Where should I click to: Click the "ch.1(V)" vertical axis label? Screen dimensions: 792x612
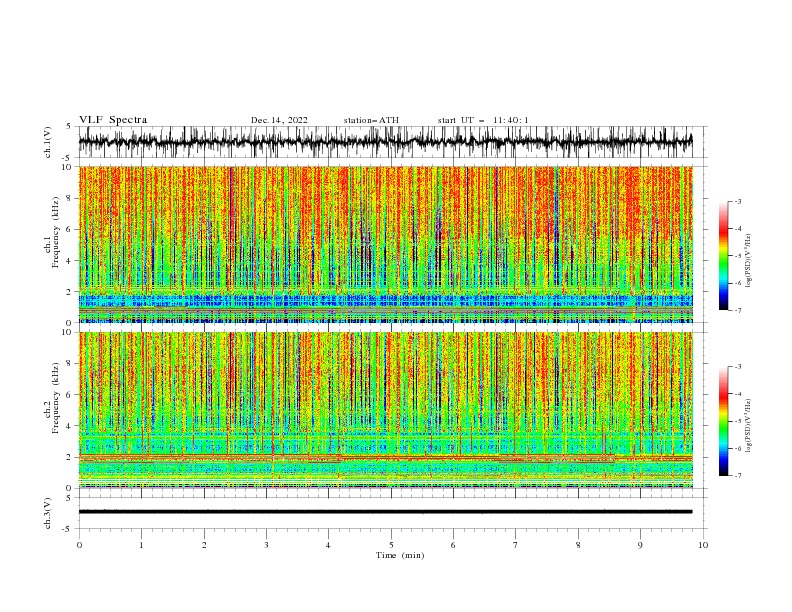[x=48, y=142]
